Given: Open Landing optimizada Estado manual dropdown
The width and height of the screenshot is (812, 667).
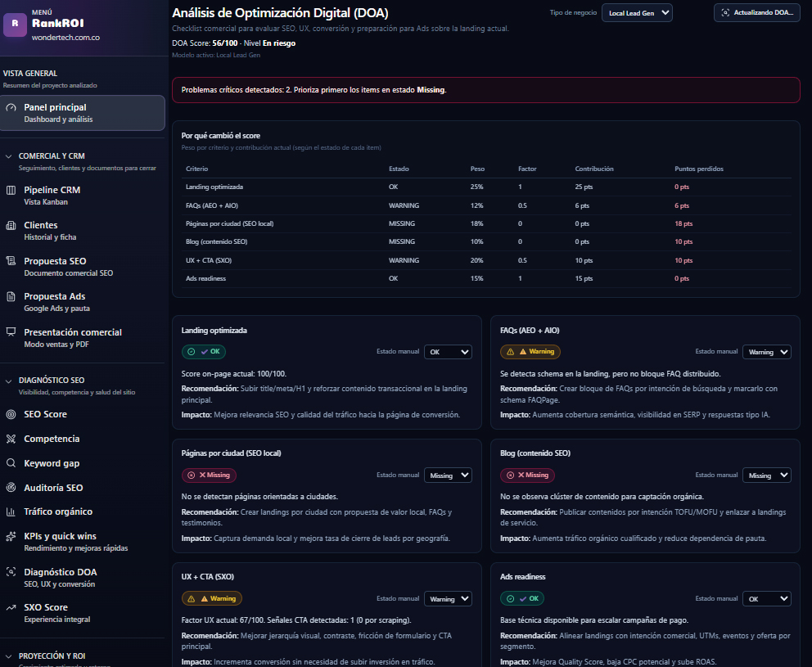Looking at the screenshot, I should coord(448,352).
